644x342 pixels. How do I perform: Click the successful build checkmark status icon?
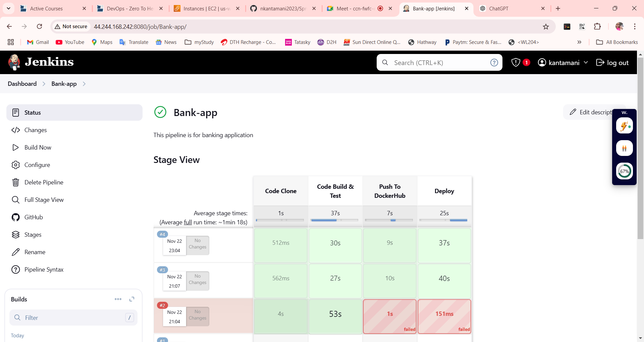[160, 112]
